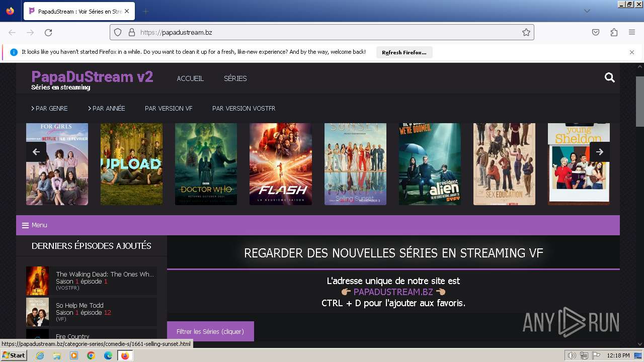The height and width of the screenshot is (362, 644).
Task: Expand the PAR GENRE submenu
Action: click(49, 108)
